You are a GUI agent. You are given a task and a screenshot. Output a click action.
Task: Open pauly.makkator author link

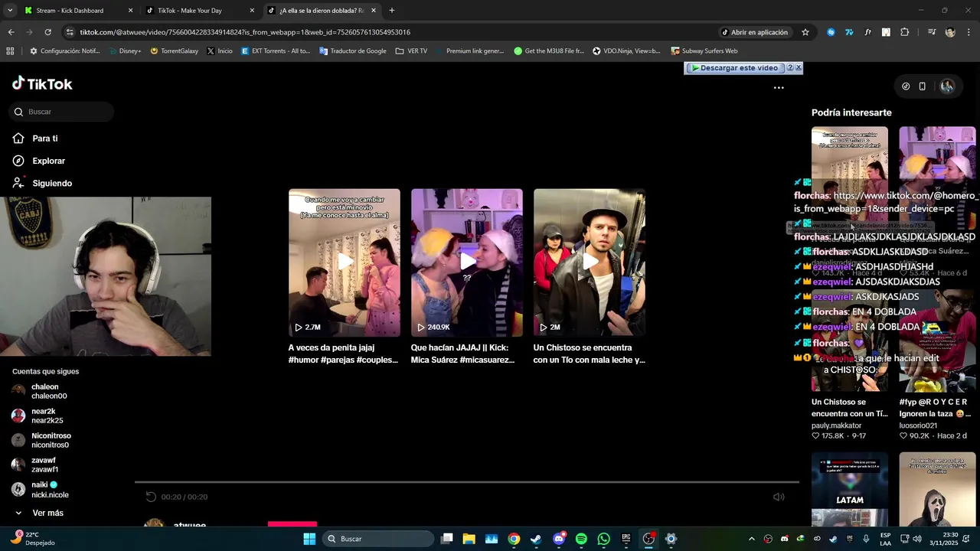pyautogui.click(x=837, y=425)
